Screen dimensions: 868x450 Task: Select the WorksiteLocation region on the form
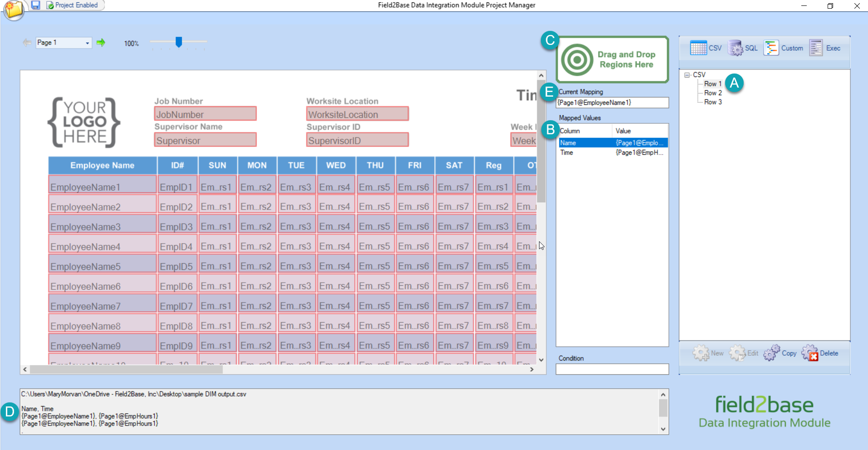[x=358, y=114]
